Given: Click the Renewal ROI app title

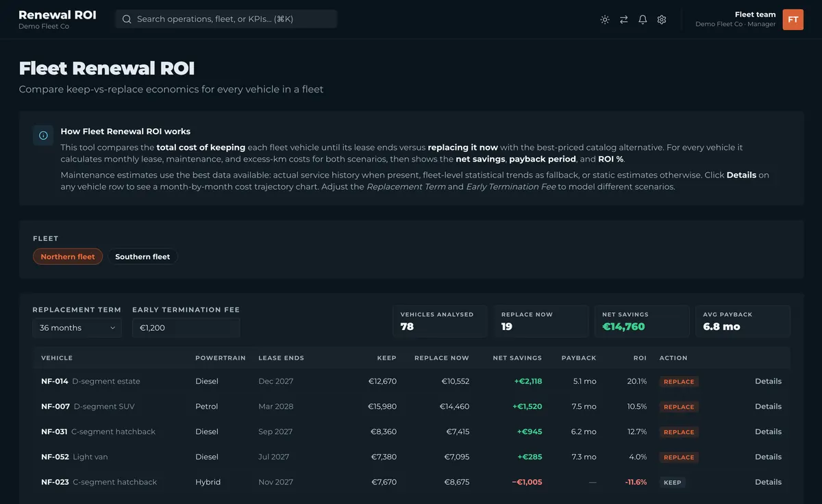Looking at the screenshot, I should point(58,15).
